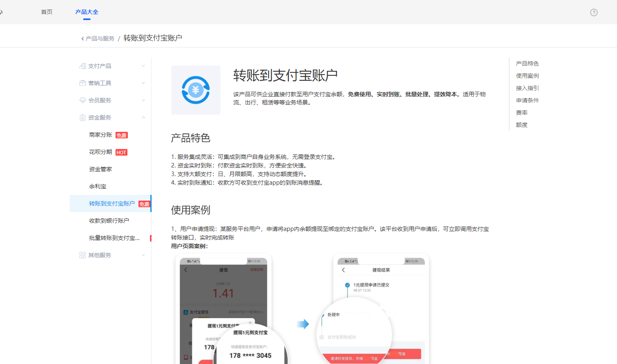The width and height of the screenshot is (617, 364).
Task: Open the help question mark icon
Action: (594, 12)
